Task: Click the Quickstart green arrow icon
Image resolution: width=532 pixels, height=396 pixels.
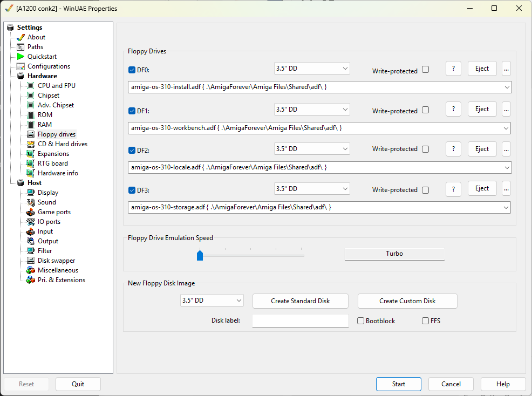Action: [21, 57]
